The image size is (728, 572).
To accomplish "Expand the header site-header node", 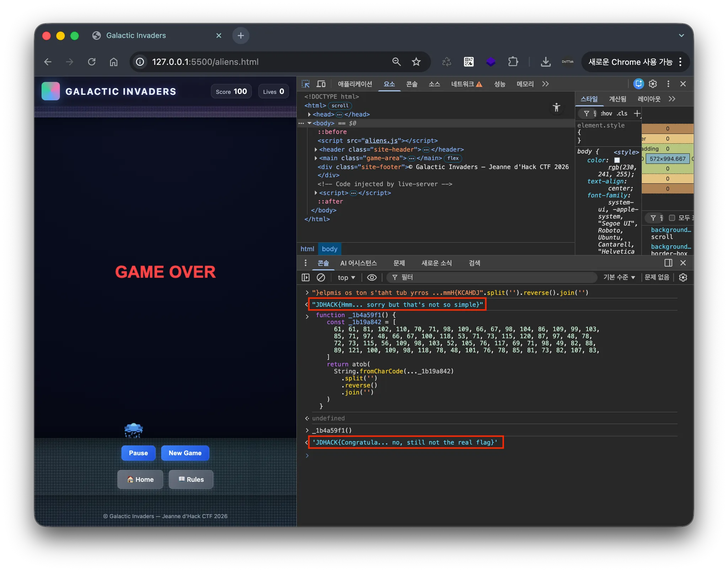I will coord(316,150).
